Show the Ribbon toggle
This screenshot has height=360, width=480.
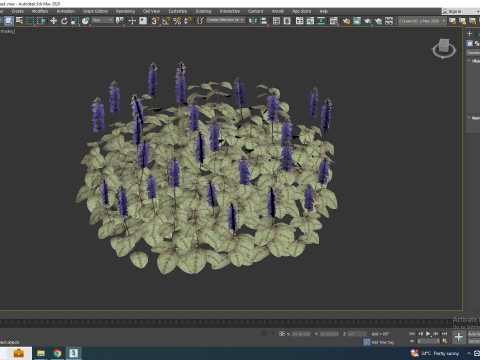coord(299,21)
